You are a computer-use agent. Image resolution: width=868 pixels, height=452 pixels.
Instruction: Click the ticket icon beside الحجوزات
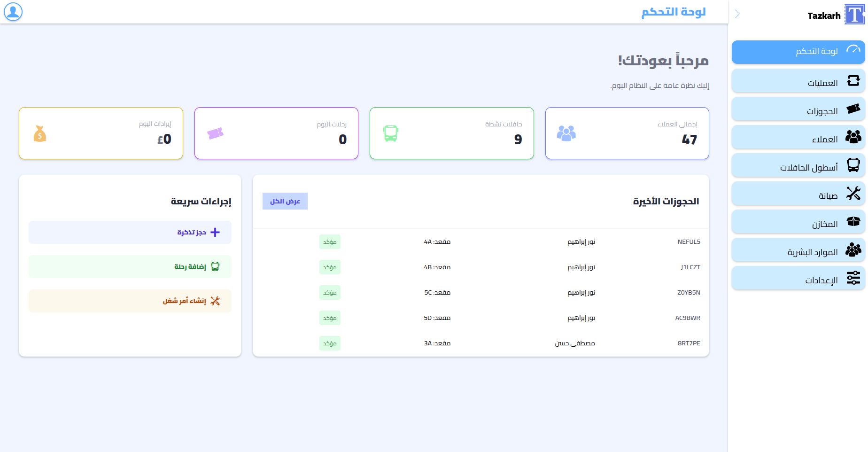coord(853,109)
